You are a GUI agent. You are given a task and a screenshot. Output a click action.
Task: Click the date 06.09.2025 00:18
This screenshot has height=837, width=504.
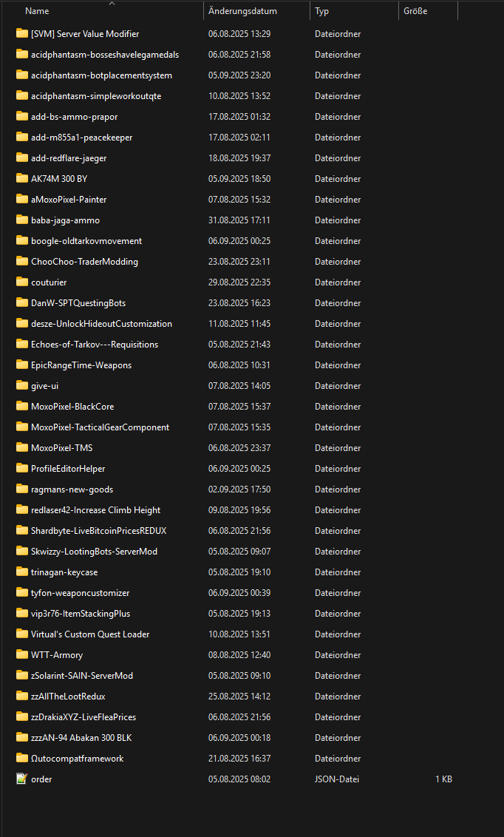click(x=239, y=738)
